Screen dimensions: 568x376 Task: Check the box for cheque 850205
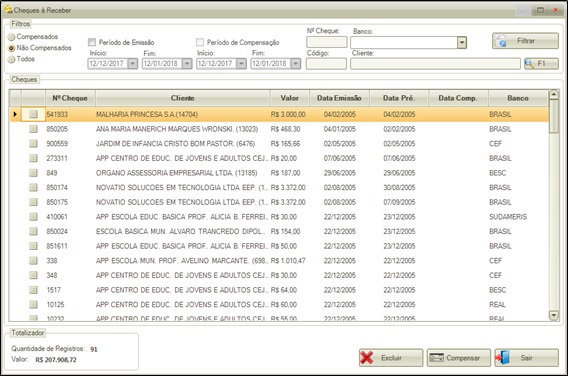point(33,129)
